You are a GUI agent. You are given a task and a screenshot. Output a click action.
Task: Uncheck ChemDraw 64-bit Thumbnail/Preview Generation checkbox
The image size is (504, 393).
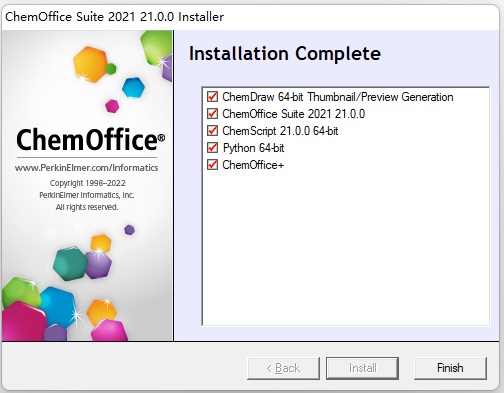click(212, 97)
